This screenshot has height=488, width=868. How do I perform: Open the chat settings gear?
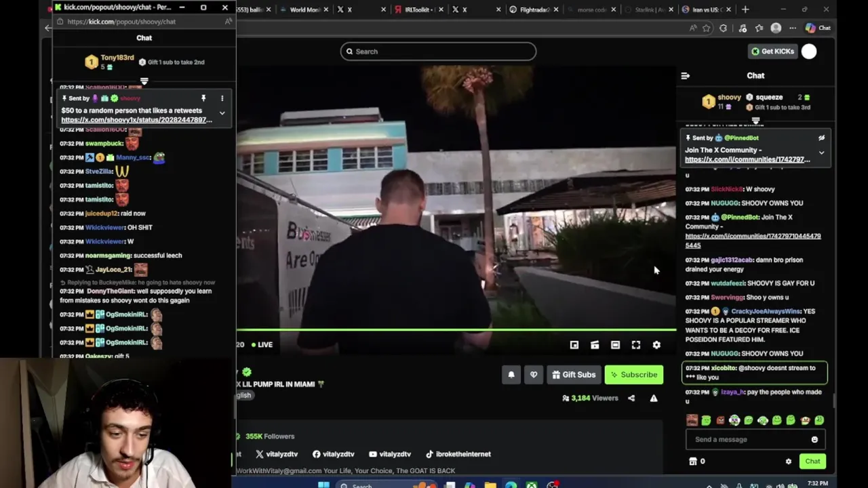[788, 462]
